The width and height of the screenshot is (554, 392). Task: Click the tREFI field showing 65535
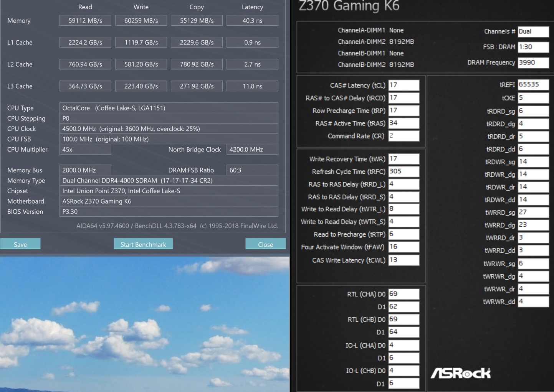point(533,85)
